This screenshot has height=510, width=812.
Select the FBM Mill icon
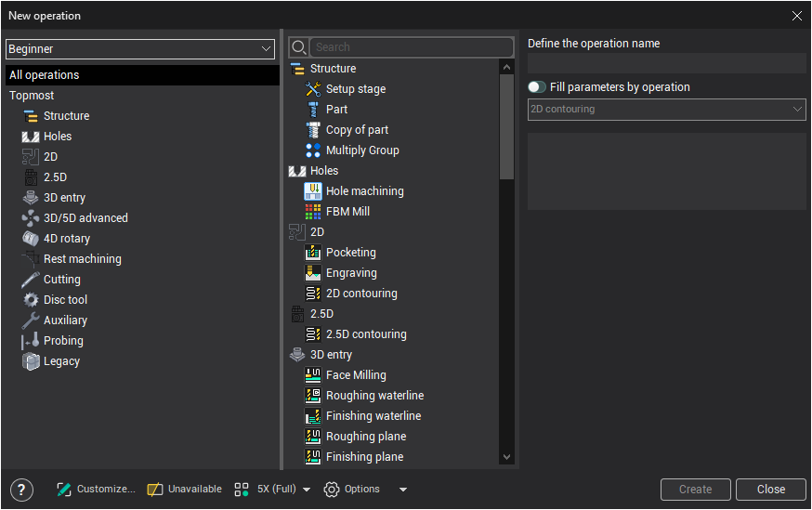pos(313,212)
